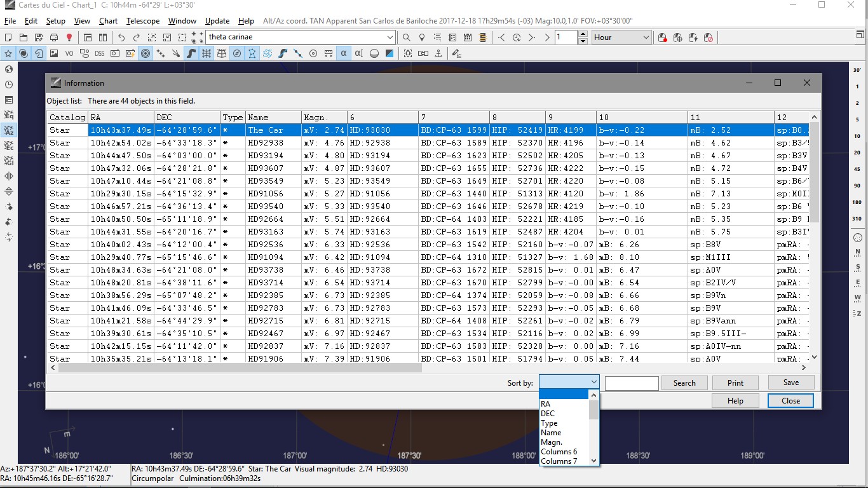
Task: Click the magnifier search icon
Action: 406,37
